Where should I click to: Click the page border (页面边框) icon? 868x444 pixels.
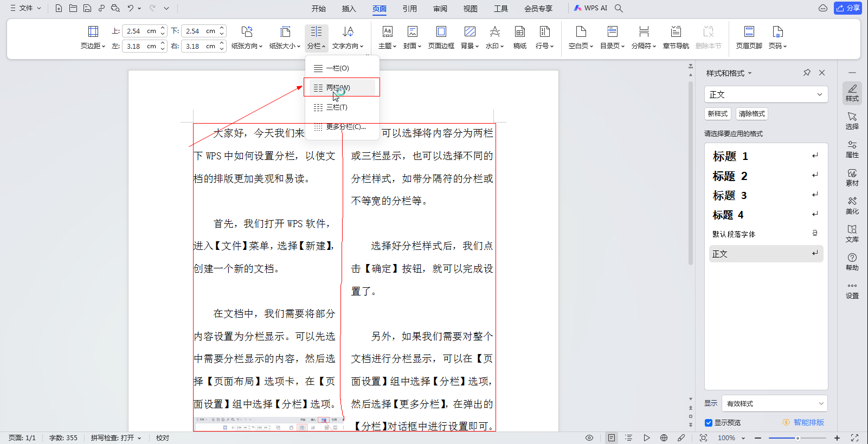(441, 37)
